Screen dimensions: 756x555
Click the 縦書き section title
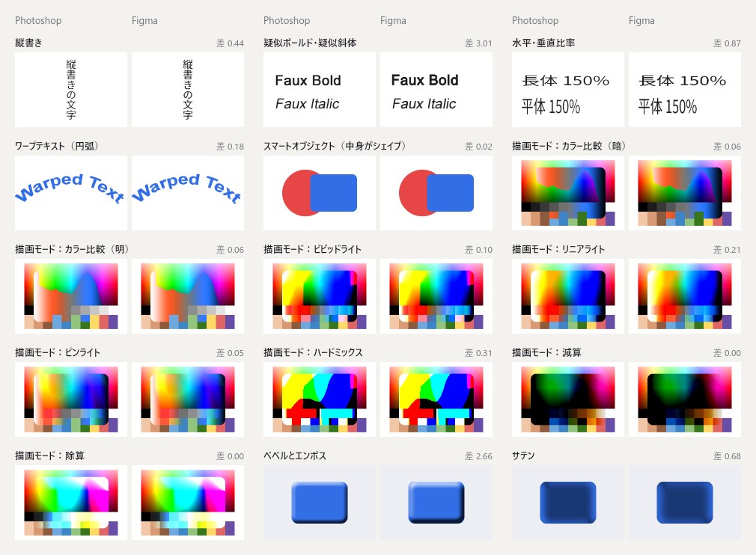pos(28,43)
